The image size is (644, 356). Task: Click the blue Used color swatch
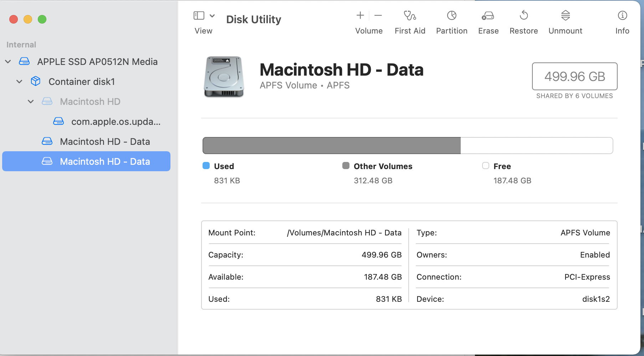coord(206,166)
